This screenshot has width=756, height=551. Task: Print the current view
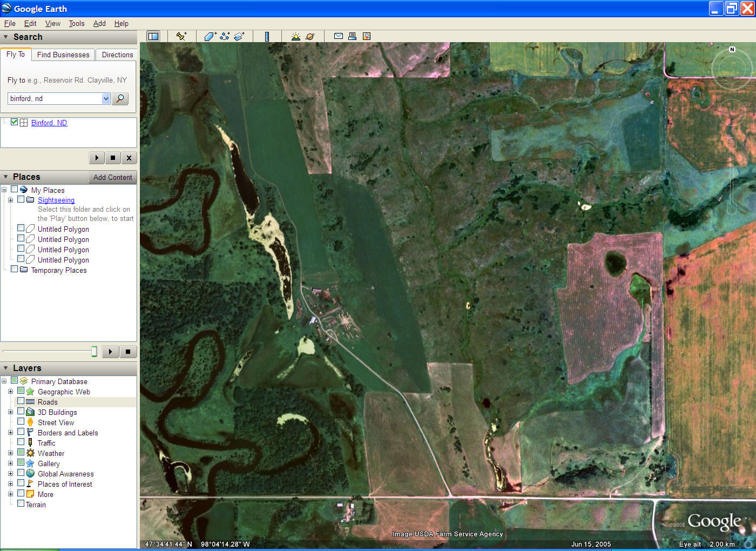[x=352, y=36]
